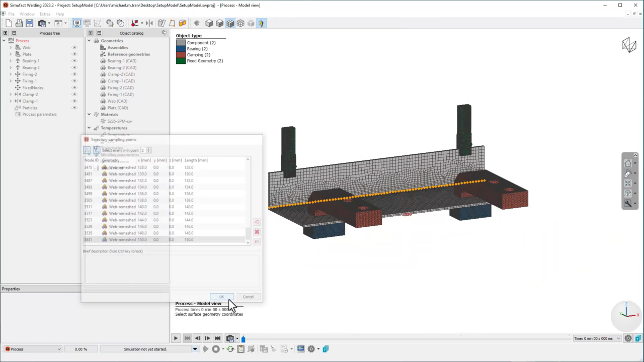Expand the Fixing-2 tree node
The height and width of the screenshot is (362, 644).
(x=11, y=74)
